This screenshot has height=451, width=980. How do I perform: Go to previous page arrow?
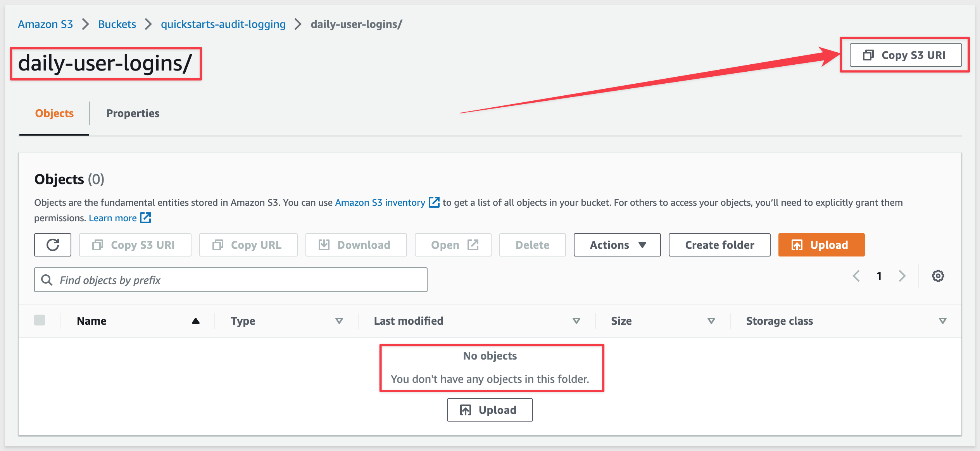point(856,276)
